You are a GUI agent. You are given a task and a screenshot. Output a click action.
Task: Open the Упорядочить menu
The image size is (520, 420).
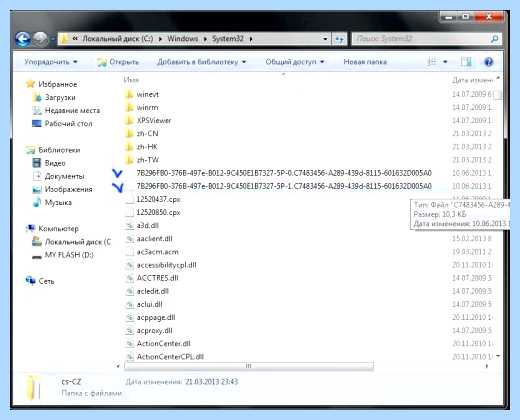coord(51,62)
